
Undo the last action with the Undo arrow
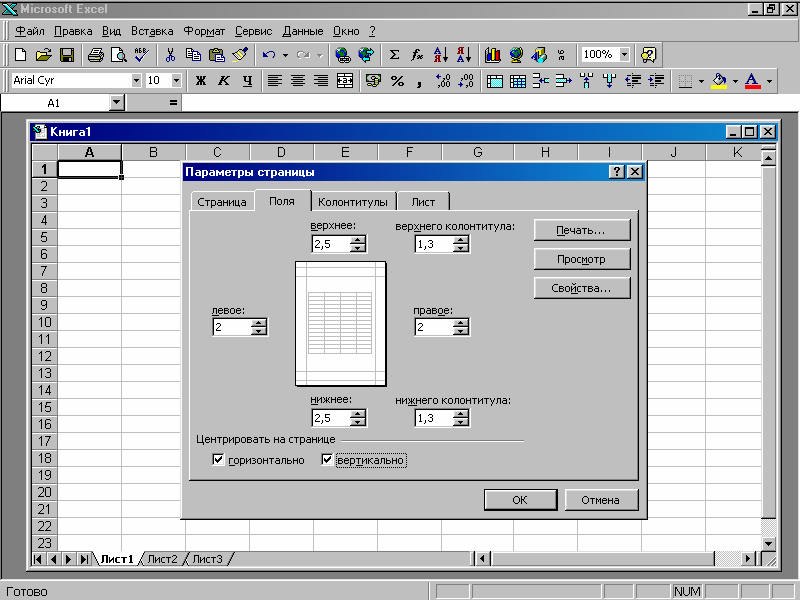(x=269, y=55)
